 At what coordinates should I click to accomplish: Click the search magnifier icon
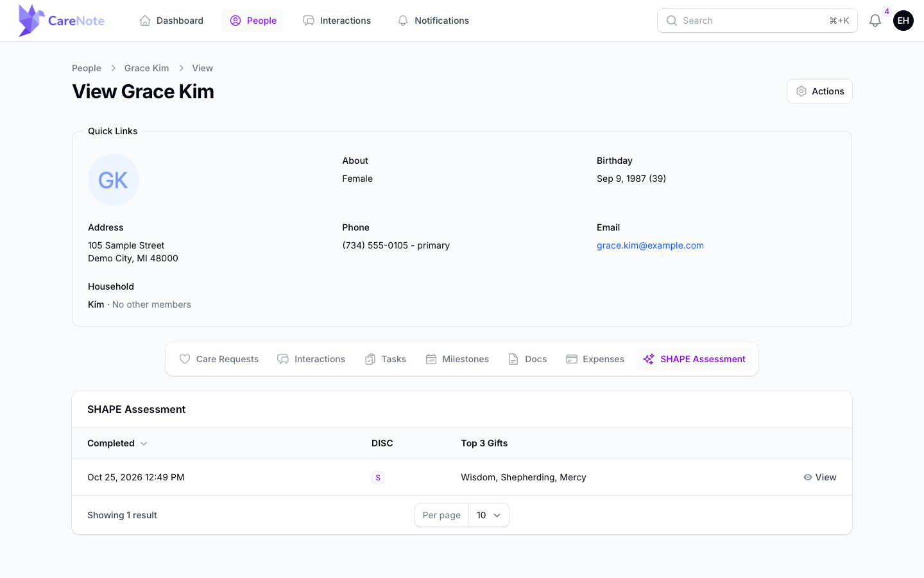click(x=672, y=21)
